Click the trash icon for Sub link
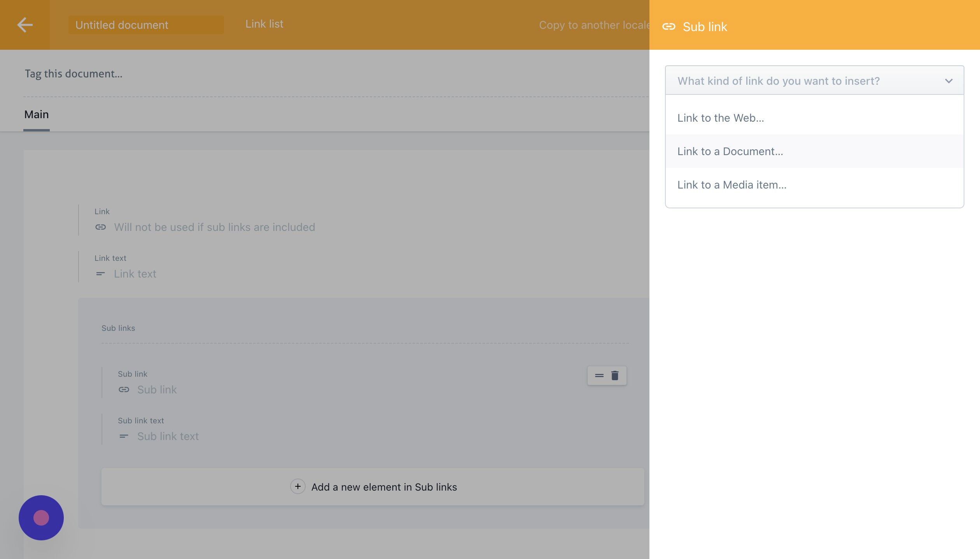 point(615,376)
